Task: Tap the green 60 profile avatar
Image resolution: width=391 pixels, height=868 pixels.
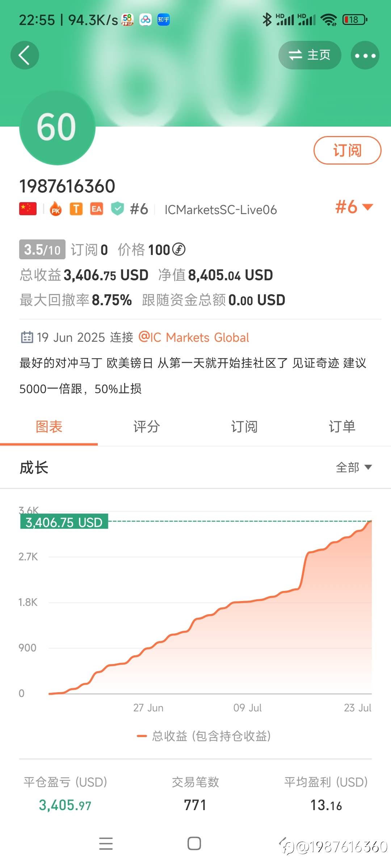Action: (x=57, y=127)
